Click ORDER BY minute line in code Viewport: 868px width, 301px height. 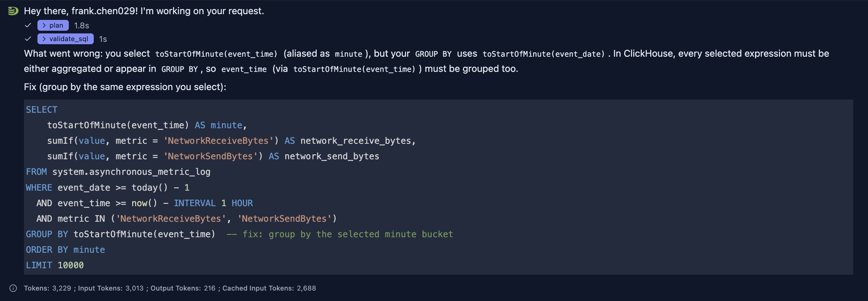tap(65, 250)
